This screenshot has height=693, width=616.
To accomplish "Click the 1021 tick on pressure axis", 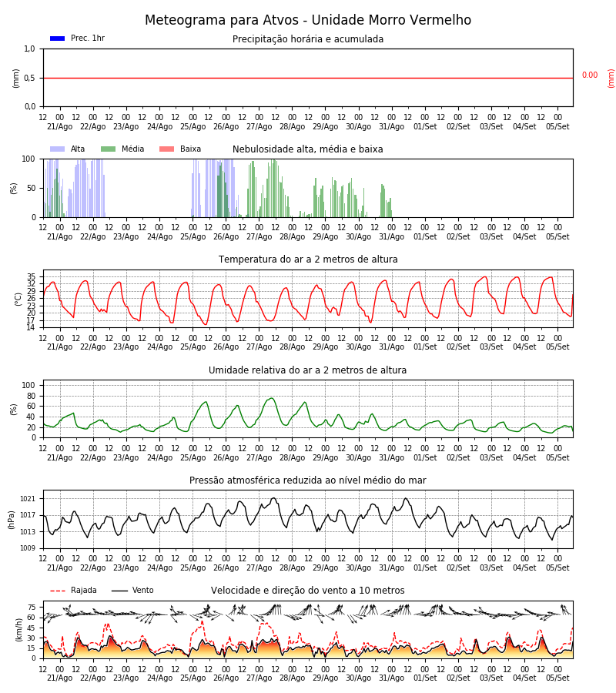I will 28,499.
